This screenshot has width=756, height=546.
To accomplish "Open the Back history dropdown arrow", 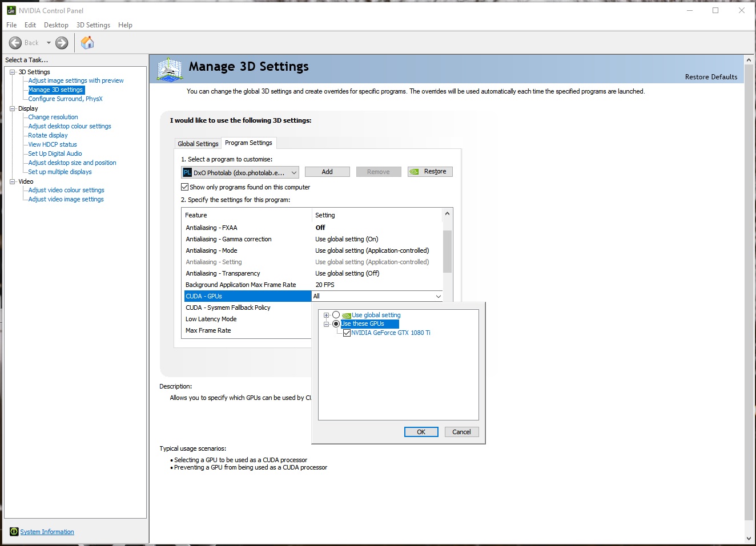I will click(x=49, y=43).
